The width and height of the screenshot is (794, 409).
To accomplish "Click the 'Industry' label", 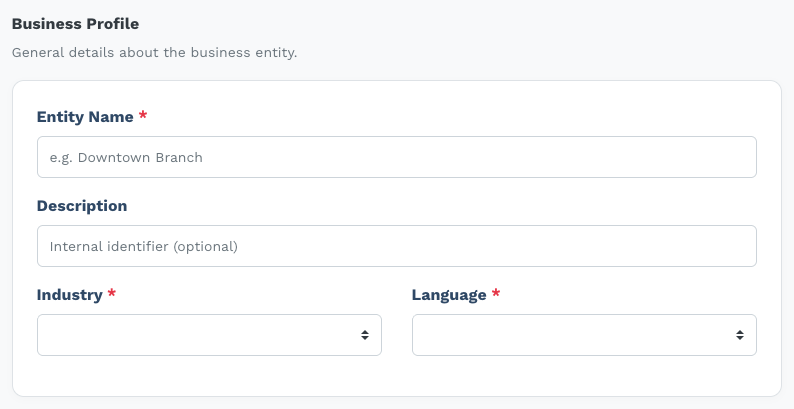I will click(69, 295).
